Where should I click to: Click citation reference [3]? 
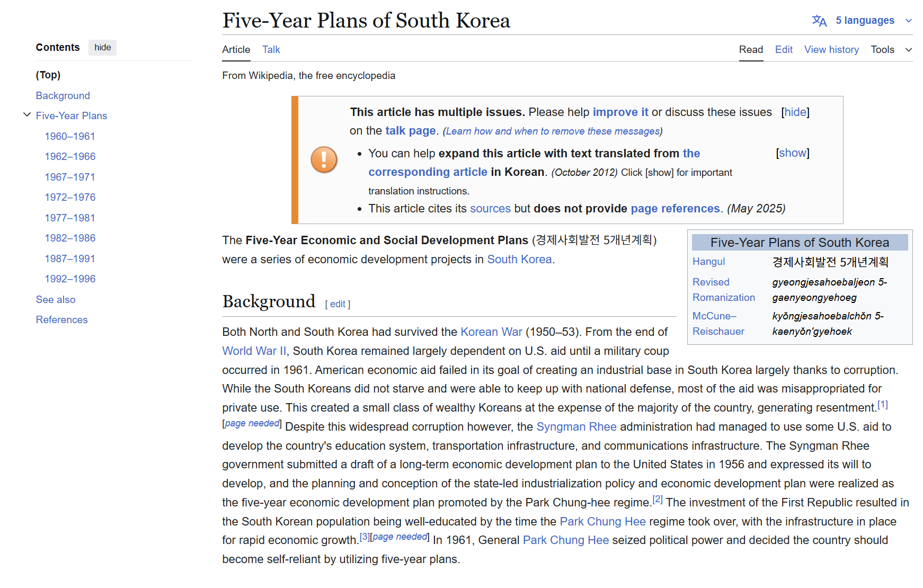(365, 537)
